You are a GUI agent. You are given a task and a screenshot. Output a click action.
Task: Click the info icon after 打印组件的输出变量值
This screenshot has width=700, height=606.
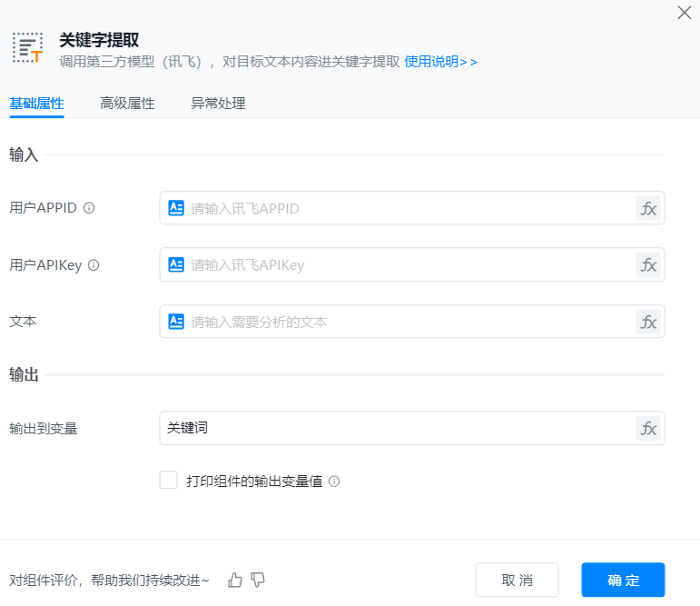334,482
